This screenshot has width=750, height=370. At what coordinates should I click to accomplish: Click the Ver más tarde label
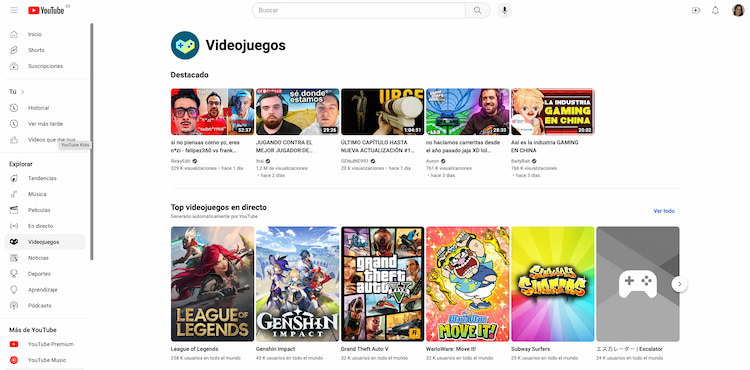pos(45,124)
